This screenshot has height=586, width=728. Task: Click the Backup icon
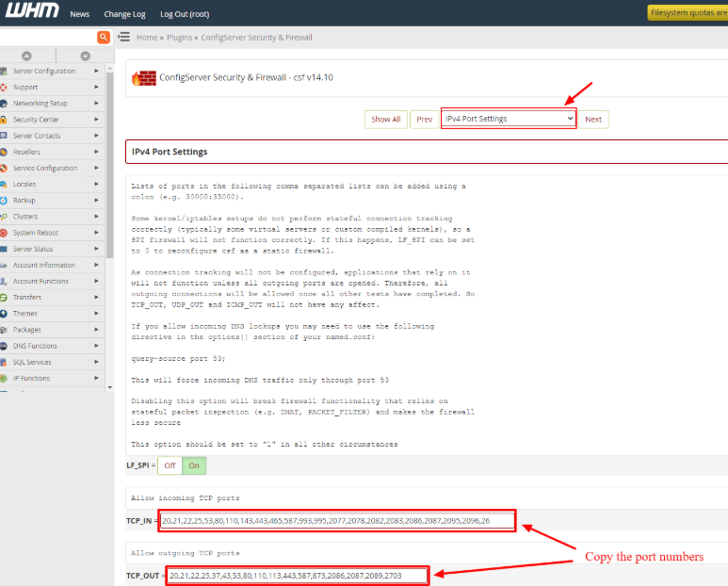coord(4,200)
